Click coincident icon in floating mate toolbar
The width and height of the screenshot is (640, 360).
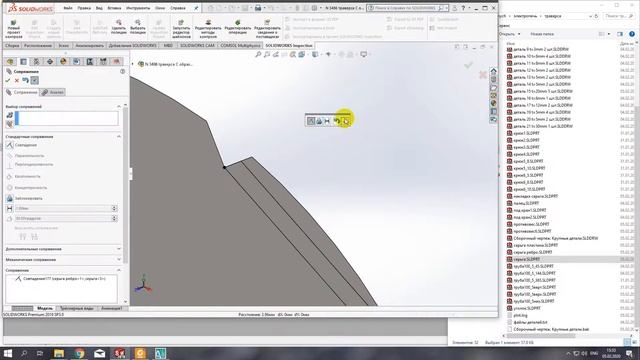[311, 121]
